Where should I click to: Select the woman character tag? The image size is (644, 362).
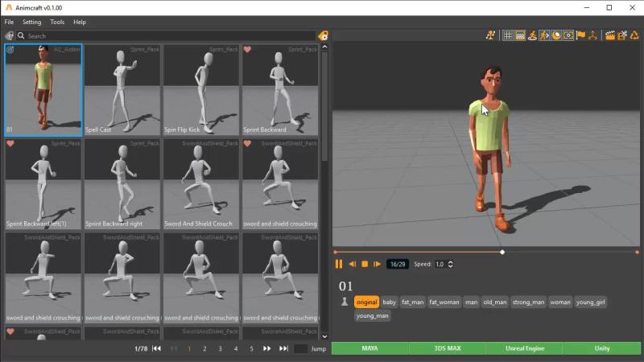click(x=560, y=302)
